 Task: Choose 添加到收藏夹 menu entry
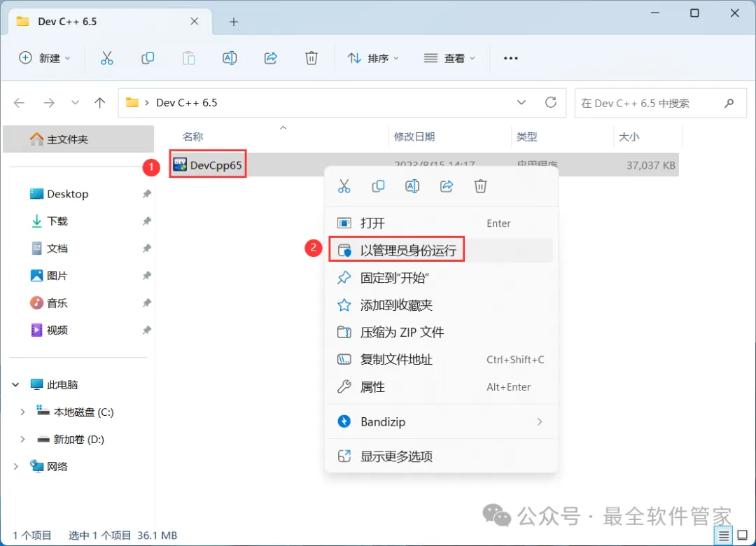[441, 304]
